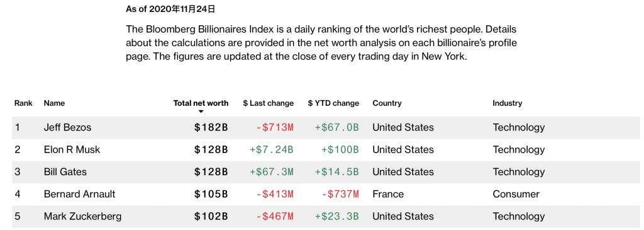This screenshot has width=644, height=230.
Task: Click Mark Zuckerberg's -$467M last change
Action: click(275, 216)
